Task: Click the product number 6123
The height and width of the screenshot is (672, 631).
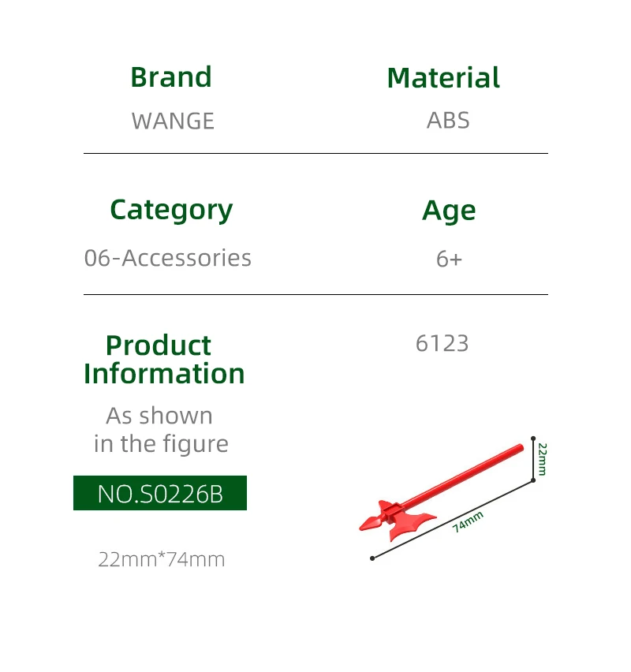Action: click(442, 343)
